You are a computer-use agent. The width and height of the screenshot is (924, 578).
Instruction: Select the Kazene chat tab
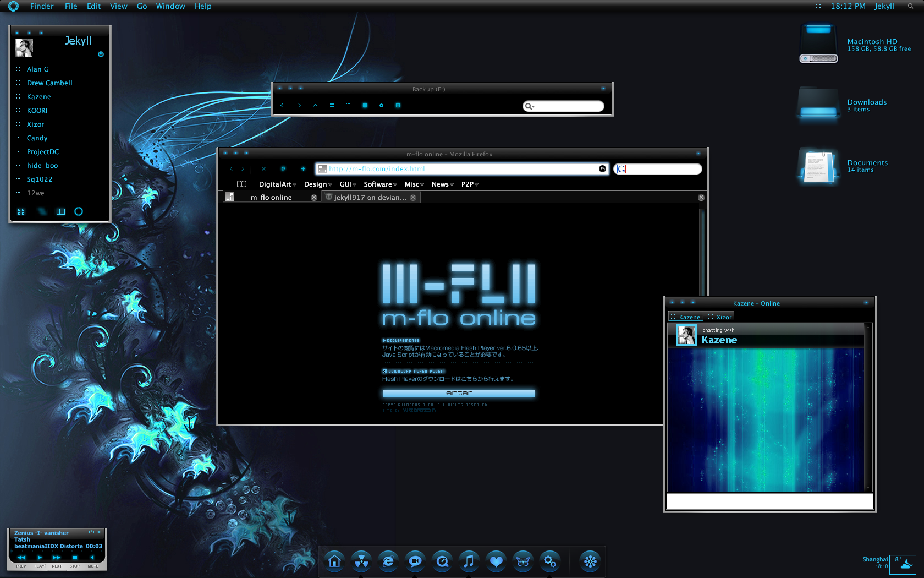(x=685, y=317)
